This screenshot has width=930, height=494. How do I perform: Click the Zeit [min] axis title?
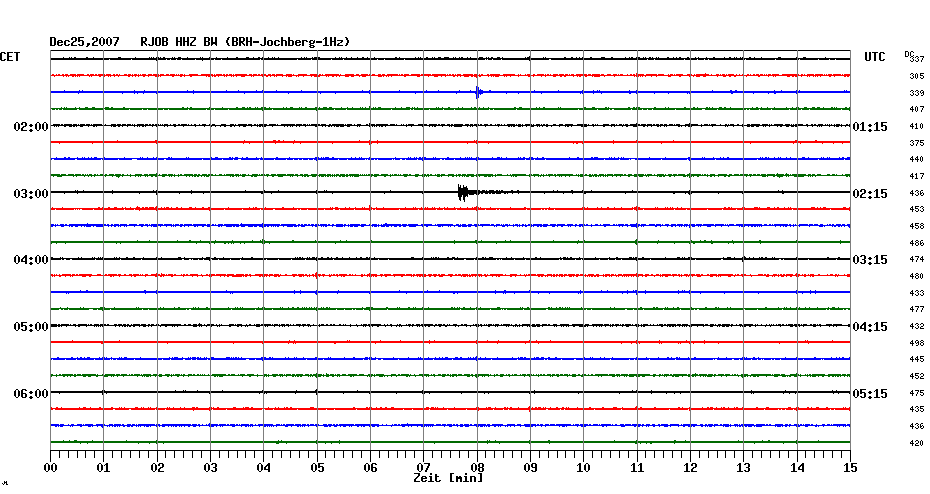coord(448,478)
